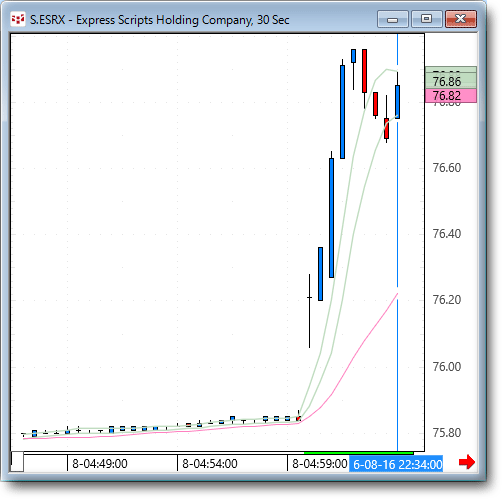Click the small white box at time axis start
This screenshot has height=499, width=504.
tap(17, 462)
